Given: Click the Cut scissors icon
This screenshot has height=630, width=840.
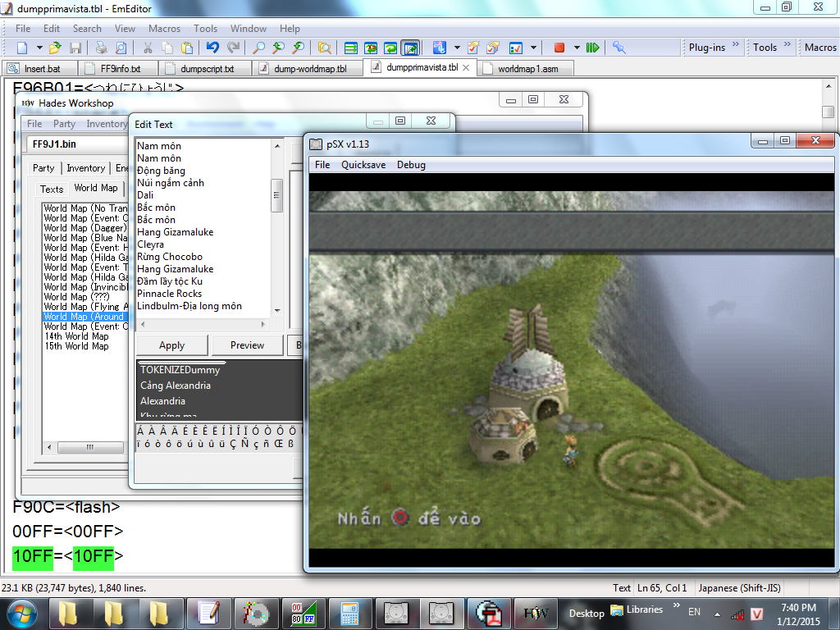Looking at the screenshot, I should (148, 48).
